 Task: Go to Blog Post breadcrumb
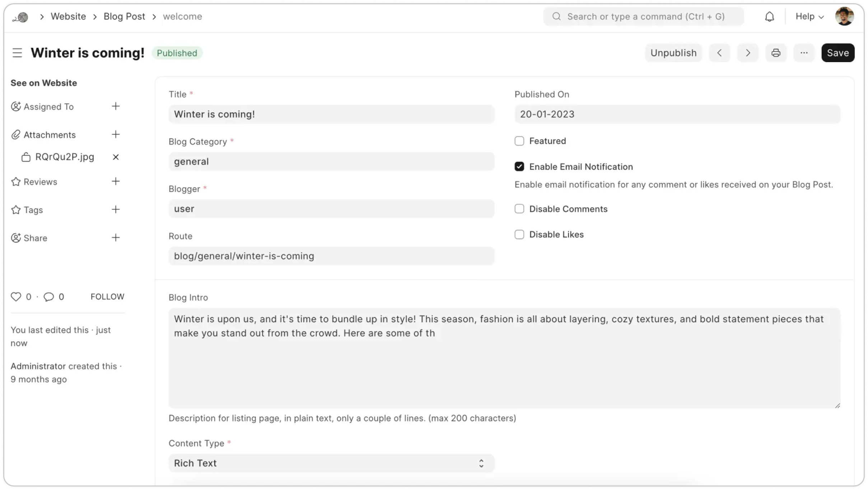click(124, 17)
